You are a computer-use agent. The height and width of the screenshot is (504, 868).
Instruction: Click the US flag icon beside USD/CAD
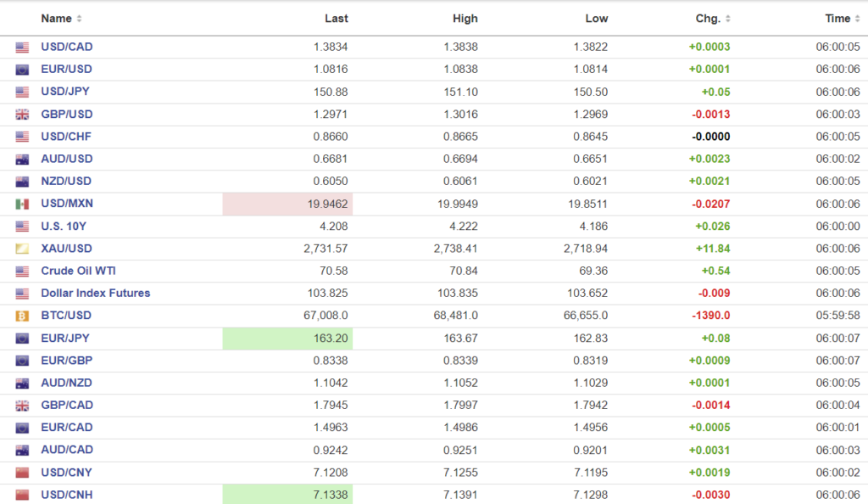(x=22, y=48)
